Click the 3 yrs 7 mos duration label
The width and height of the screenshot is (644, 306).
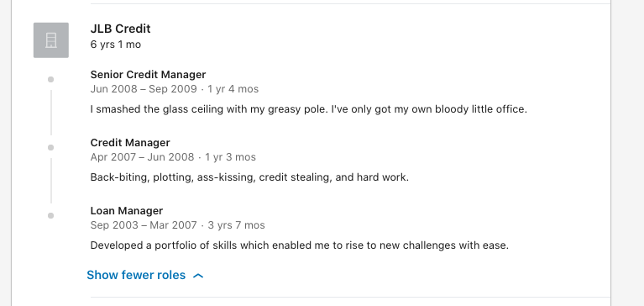(236, 225)
